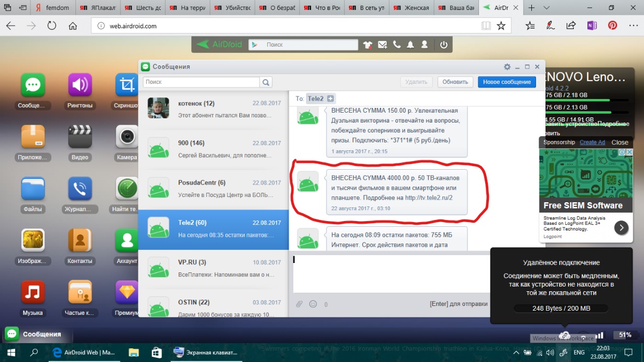The width and height of the screenshot is (644, 362).
Task: Attach a file with the paperclip icon
Action: click(299, 304)
